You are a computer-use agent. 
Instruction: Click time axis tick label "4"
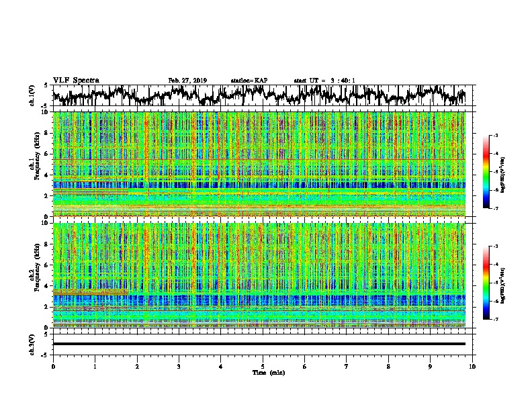point(221,367)
